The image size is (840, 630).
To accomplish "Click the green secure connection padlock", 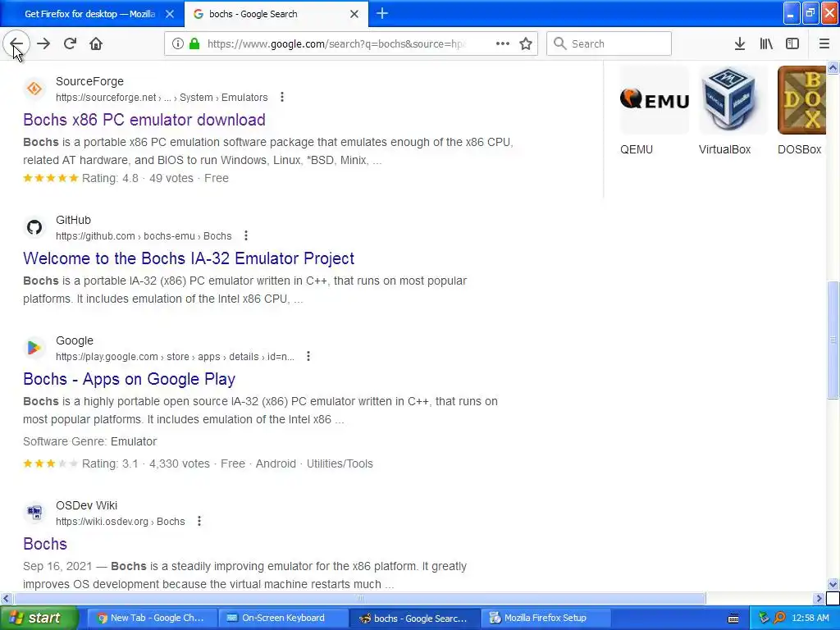I will [x=194, y=44].
